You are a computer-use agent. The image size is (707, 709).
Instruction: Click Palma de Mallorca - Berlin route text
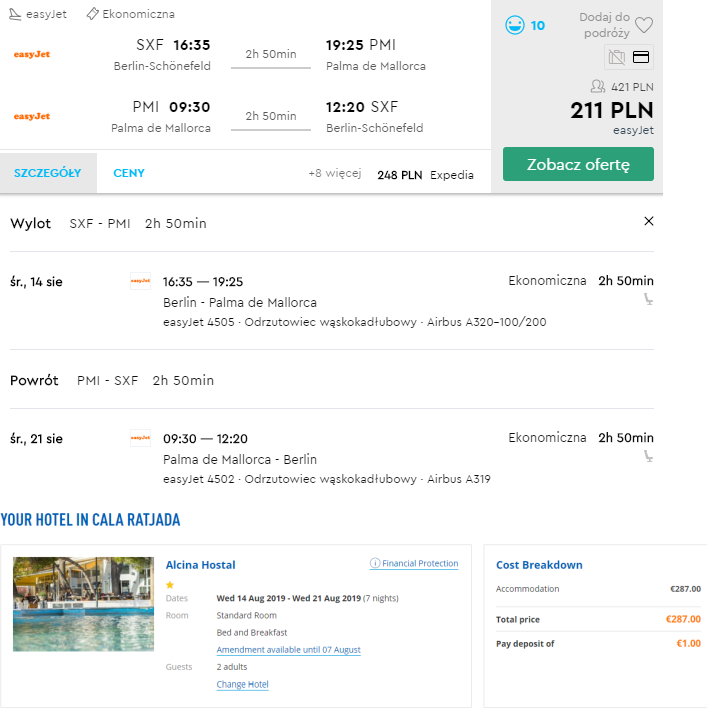240,459
